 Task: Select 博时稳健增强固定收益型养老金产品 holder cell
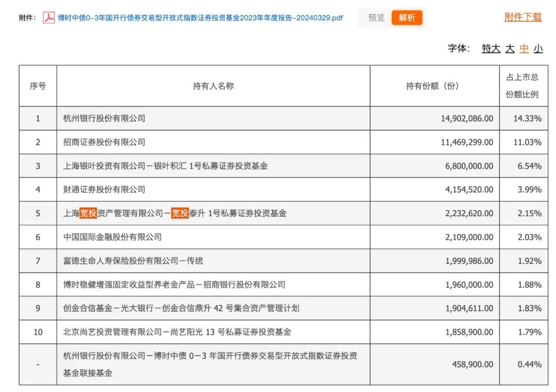(x=214, y=284)
